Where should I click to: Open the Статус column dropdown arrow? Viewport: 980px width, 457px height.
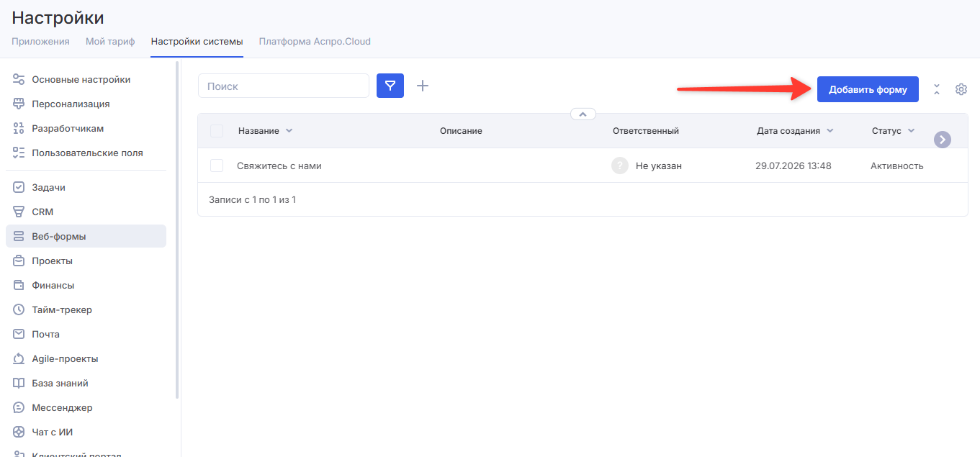[912, 131]
